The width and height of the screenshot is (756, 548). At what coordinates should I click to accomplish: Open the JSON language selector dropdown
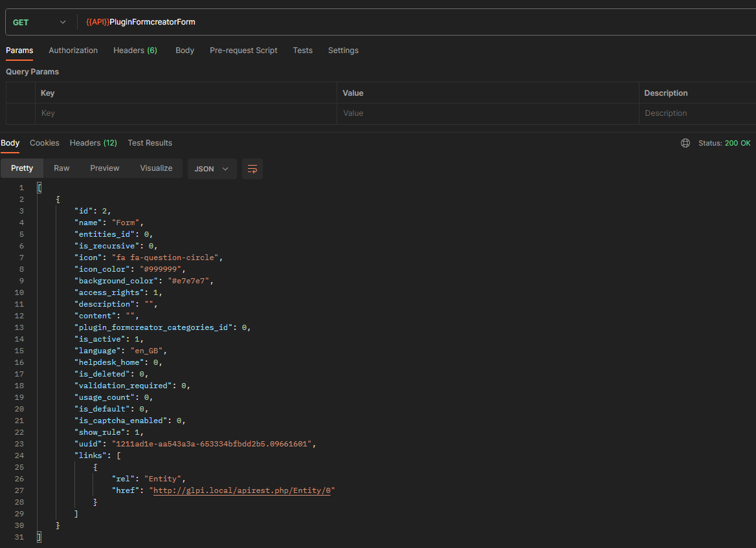click(212, 169)
